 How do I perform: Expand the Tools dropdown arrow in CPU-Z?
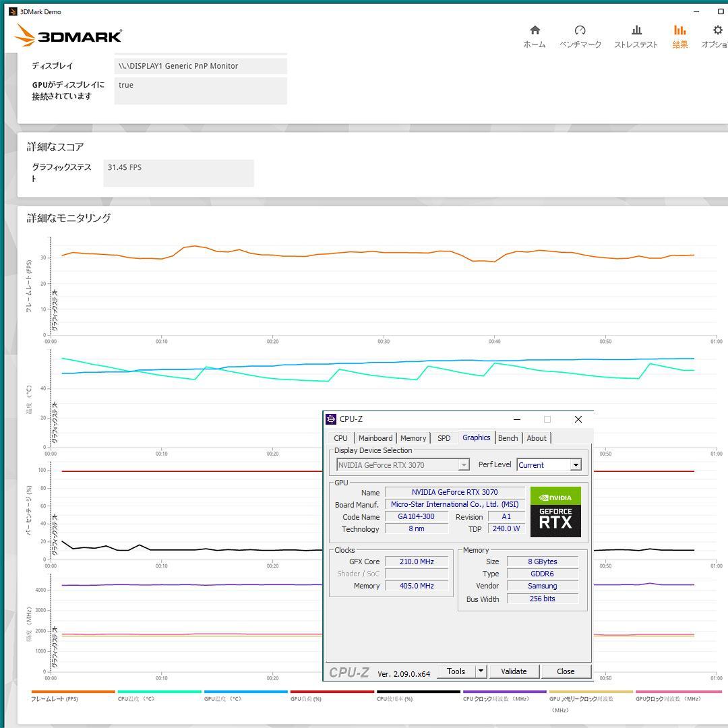(481, 671)
